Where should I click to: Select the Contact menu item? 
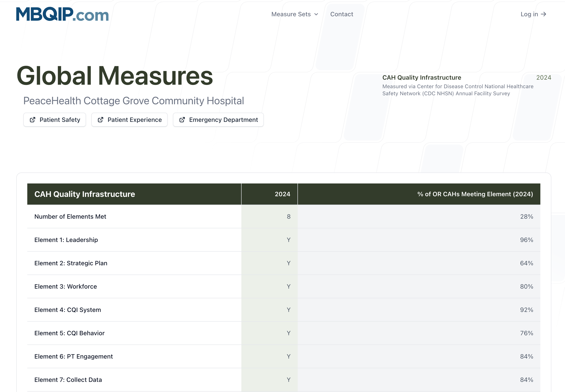pyautogui.click(x=341, y=14)
